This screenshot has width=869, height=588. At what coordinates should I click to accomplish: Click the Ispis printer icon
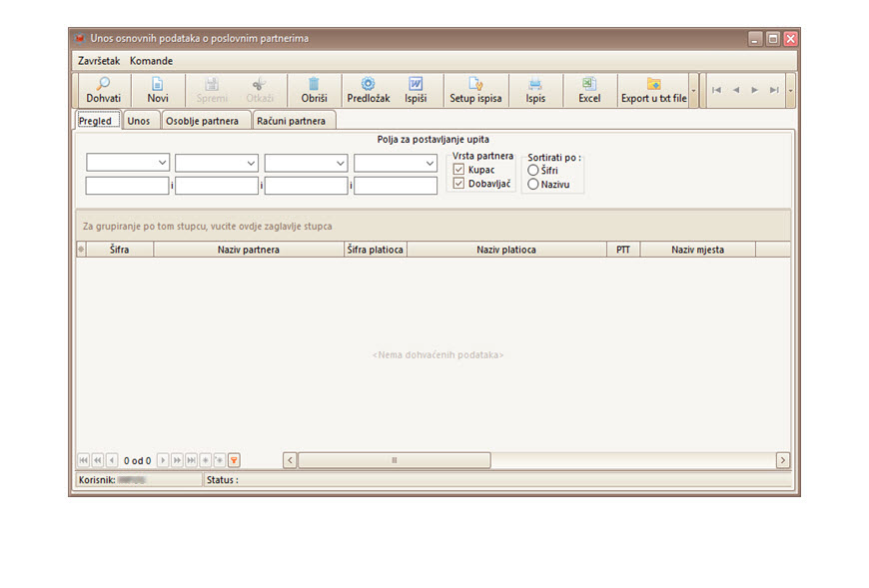(x=534, y=84)
